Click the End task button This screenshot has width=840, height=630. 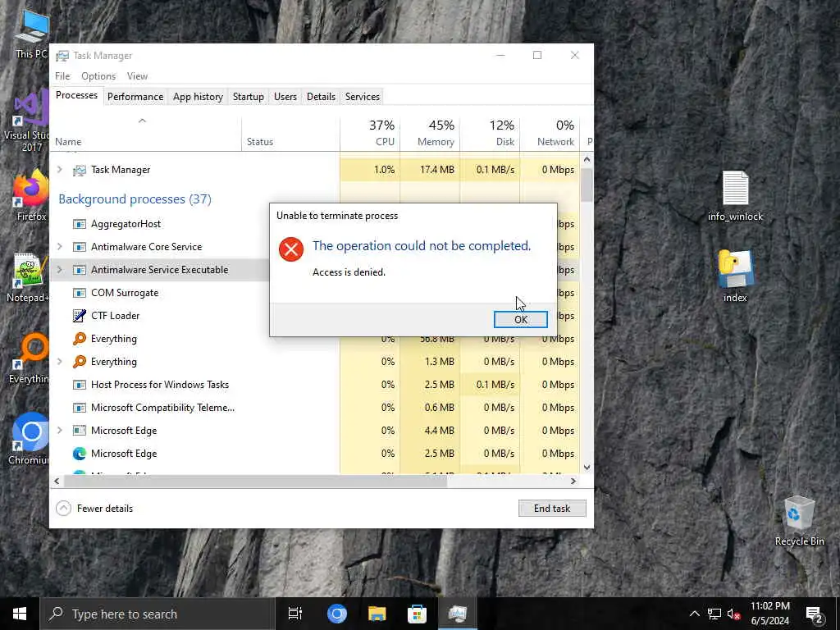click(552, 508)
